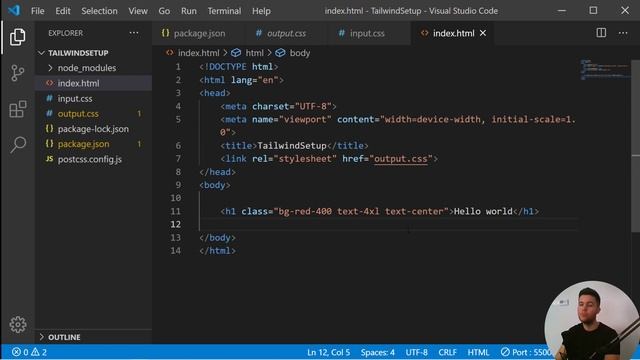Click the Live Server Port 5500 indicator

(526, 352)
